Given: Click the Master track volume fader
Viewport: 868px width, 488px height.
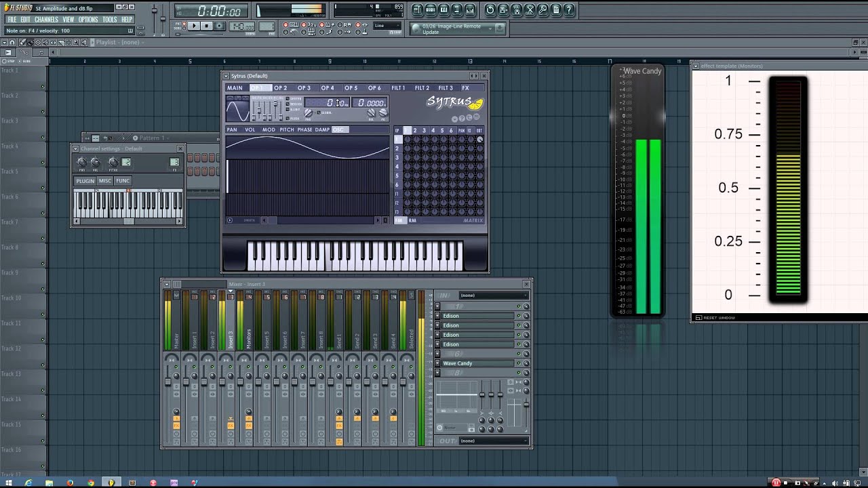Looking at the screenshot, I should tap(168, 382).
